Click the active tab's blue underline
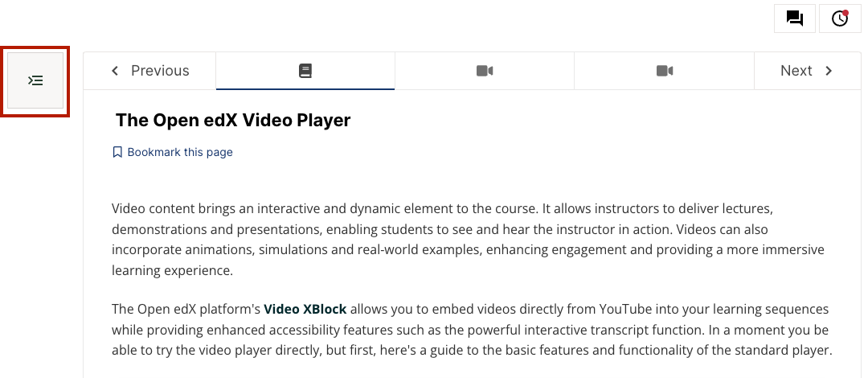 (305, 88)
